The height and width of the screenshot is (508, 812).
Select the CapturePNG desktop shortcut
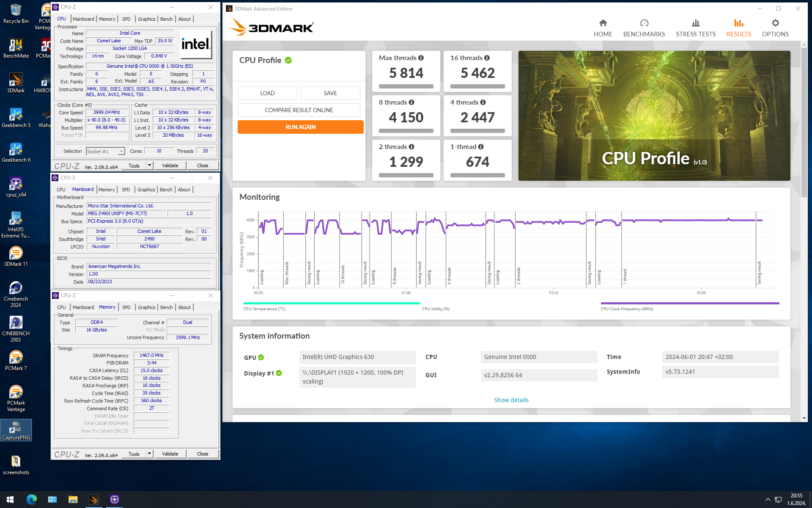pyautogui.click(x=16, y=431)
